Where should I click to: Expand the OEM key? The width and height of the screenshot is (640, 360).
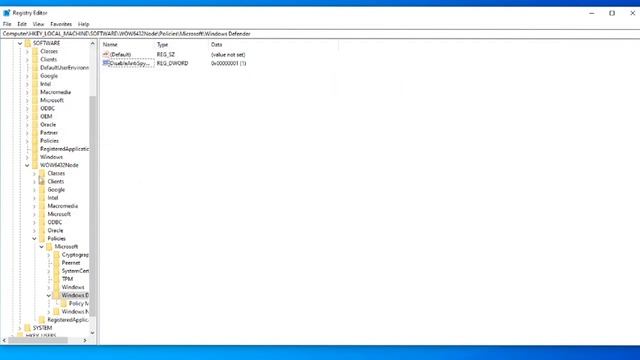27,116
